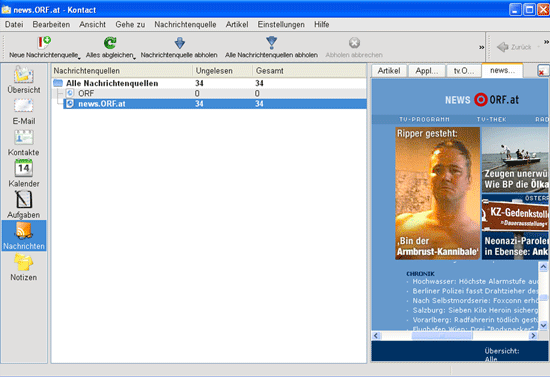Open the Ansicht menu
The width and height of the screenshot is (550, 377).
tap(92, 25)
